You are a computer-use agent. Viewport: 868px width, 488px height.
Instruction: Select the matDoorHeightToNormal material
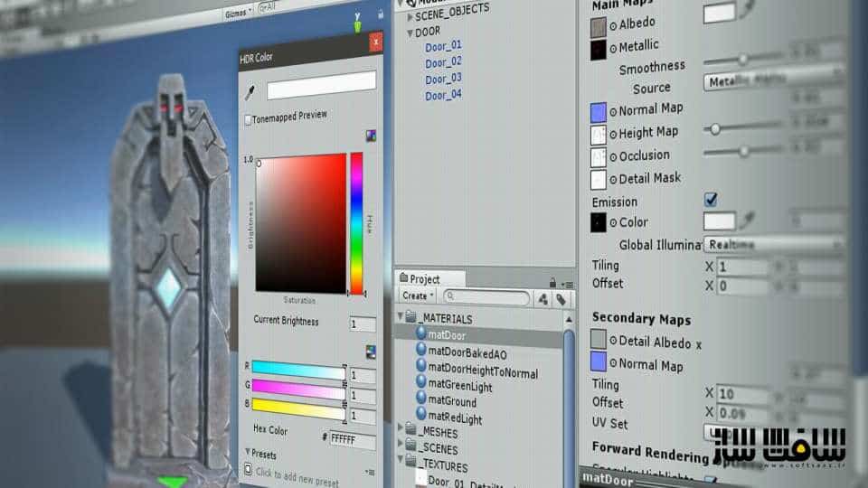click(483, 371)
